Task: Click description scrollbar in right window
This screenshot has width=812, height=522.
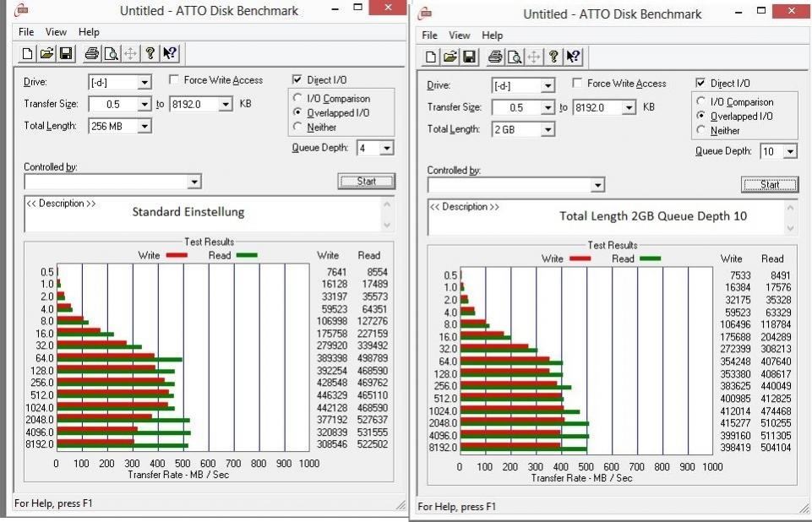Action: 790,218
